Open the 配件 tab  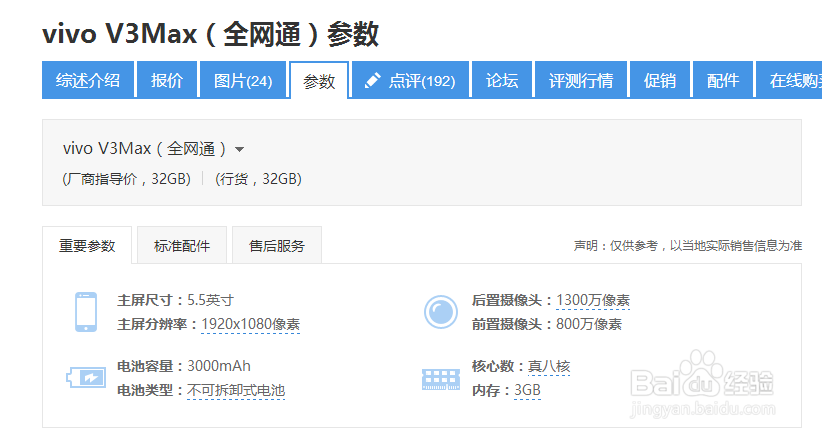click(723, 80)
